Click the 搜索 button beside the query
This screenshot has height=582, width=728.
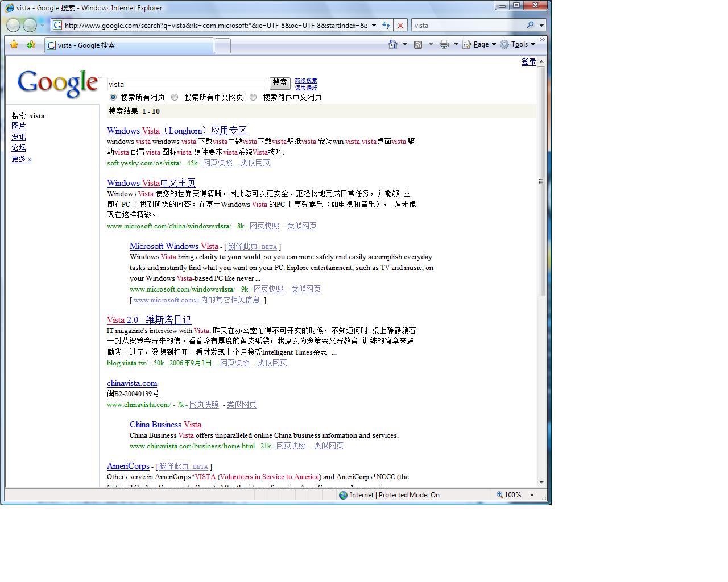point(280,83)
